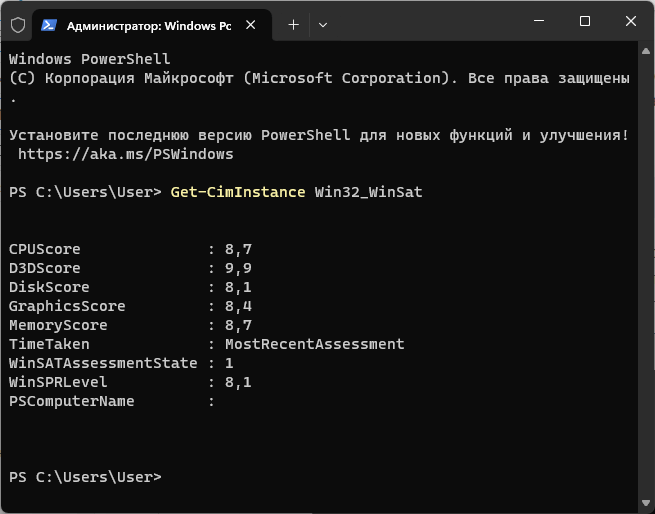Click the MostRecentAssessment value
The height and width of the screenshot is (514, 655).
(x=314, y=344)
